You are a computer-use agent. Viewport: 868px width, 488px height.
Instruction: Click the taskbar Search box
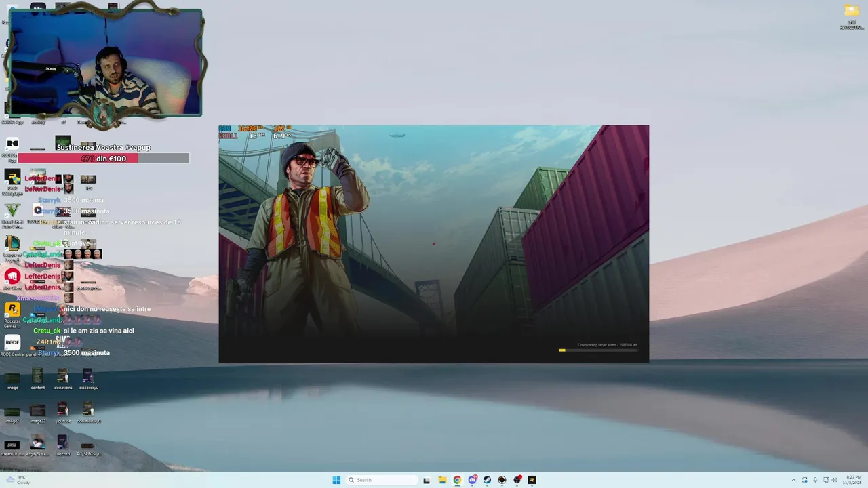pyautogui.click(x=382, y=480)
